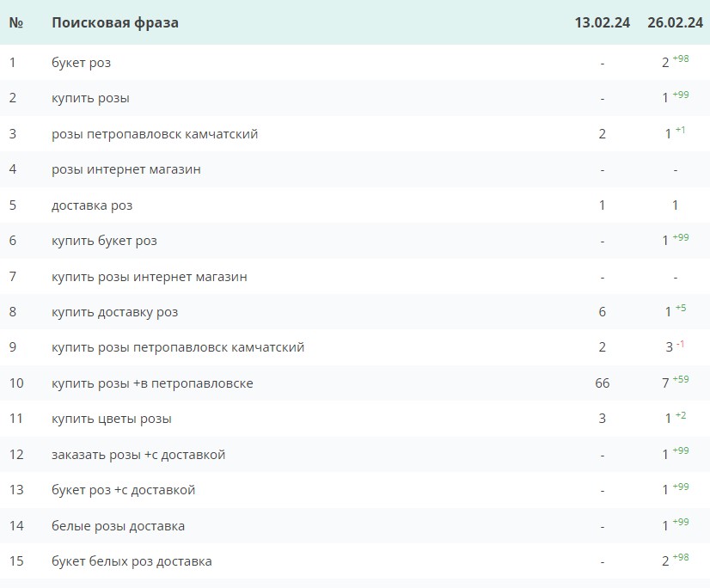This screenshot has width=710, height=588.
Task: Click phrase 'розы петропавловск камчатский' in row 3
Action: tap(155, 134)
